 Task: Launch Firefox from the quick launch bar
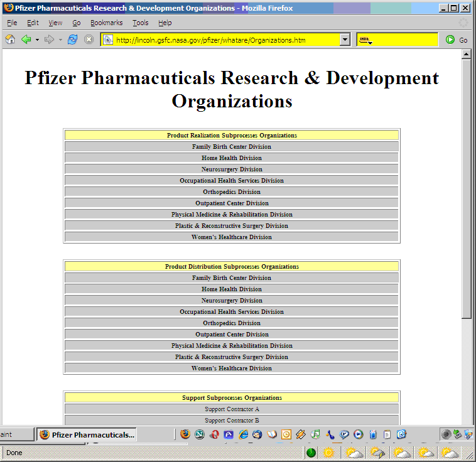coord(185,434)
